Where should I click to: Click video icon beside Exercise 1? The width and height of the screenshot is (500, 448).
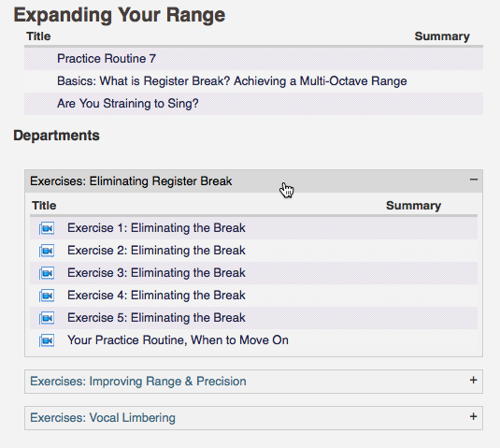tap(47, 228)
